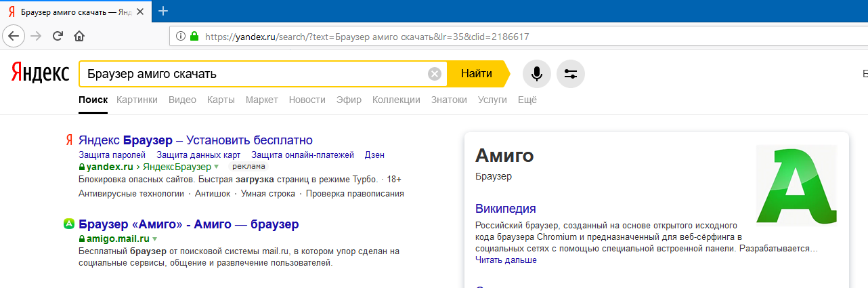Switch to the Картинки tab
Image resolution: width=868 pixels, height=288 pixels.
coord(137,100)
